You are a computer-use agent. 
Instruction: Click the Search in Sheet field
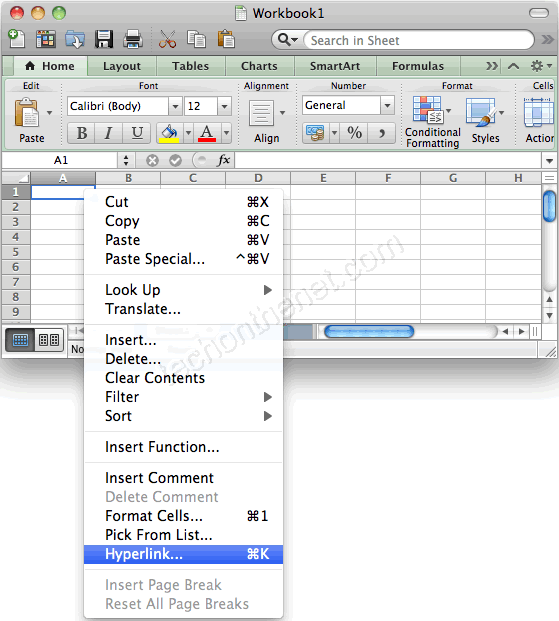(418, 40)
